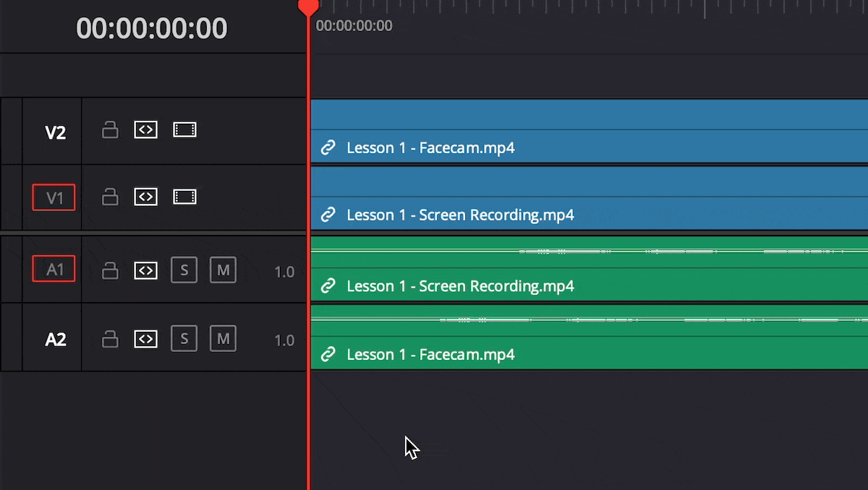Toggle auto track selector on A1
This screenshot has width=868, height=490.
click(146, 270)
